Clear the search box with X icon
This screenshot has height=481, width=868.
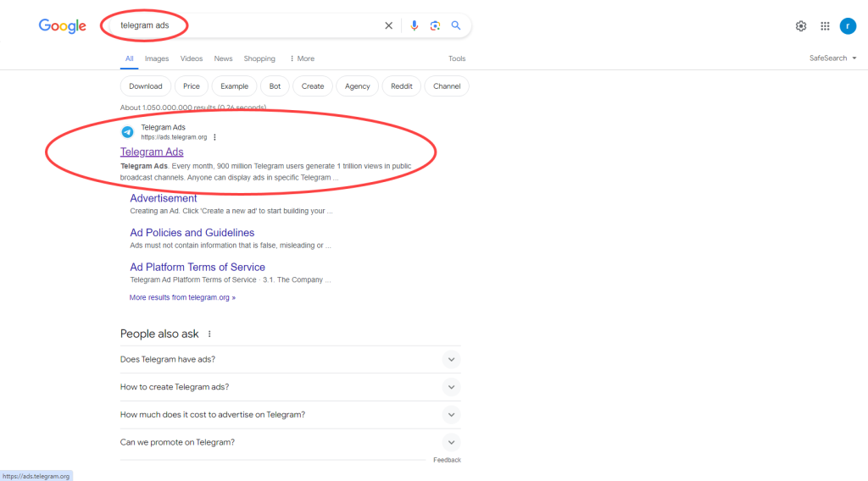388,25
